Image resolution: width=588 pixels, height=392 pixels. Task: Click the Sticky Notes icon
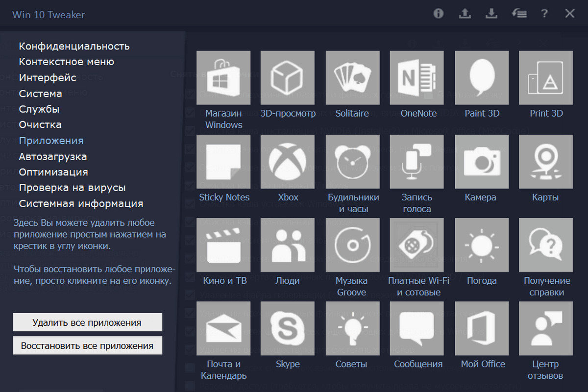click(223, 162)
